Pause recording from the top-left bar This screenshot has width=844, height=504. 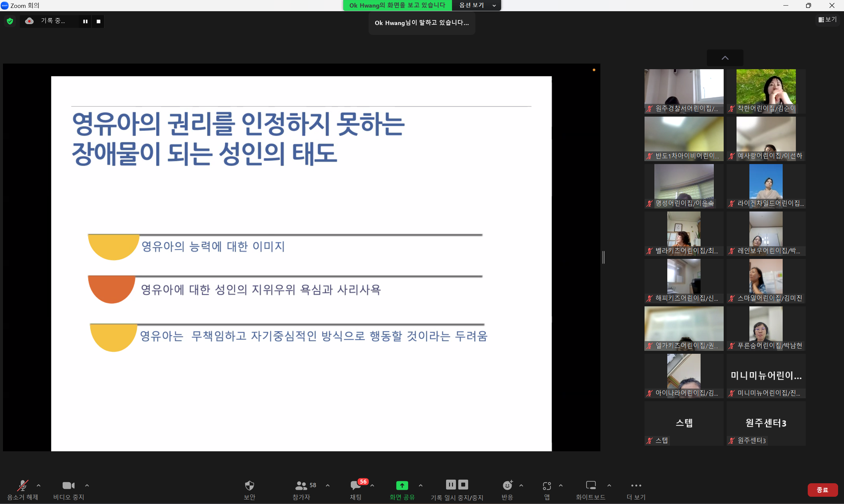pyautogui.click(x=85, y=21)
